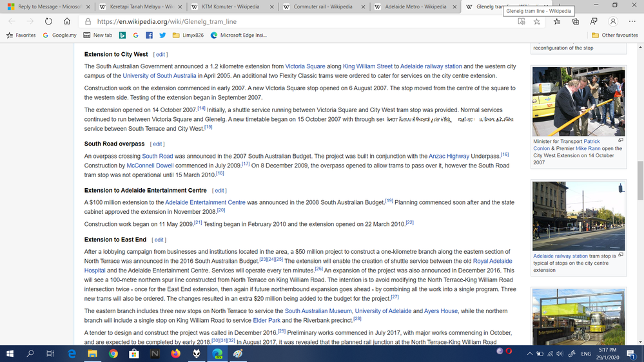Image resolution: width=644 pixels, height=362 pixels.
Task: Open the favorites list icon
Action: coord(556,21)
